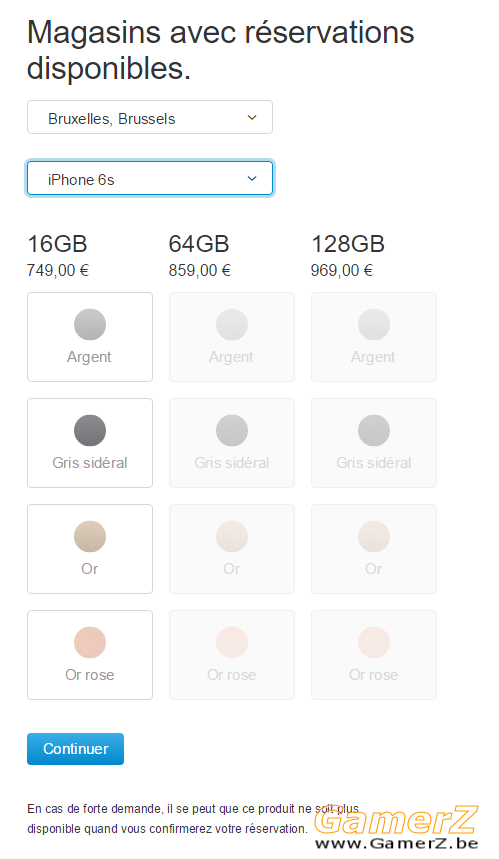This screenshot has width=499, height=859.
Task: Choose 16GB Gris sidéral option
Action: [90, 443]
